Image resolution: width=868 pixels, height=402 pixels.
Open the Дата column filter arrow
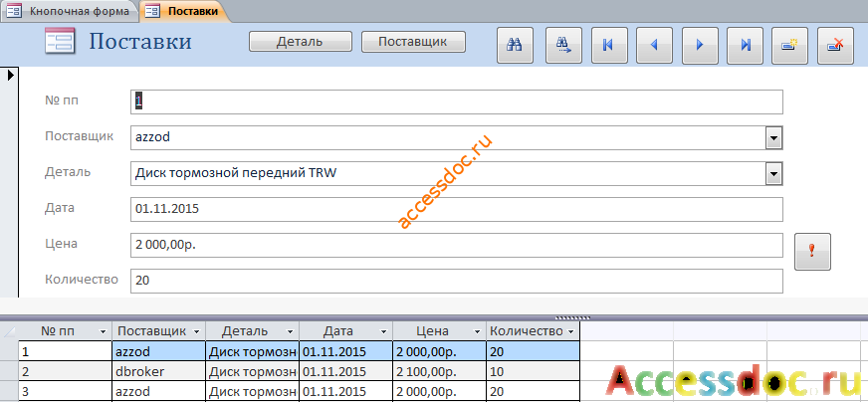[x=383, y=331]
